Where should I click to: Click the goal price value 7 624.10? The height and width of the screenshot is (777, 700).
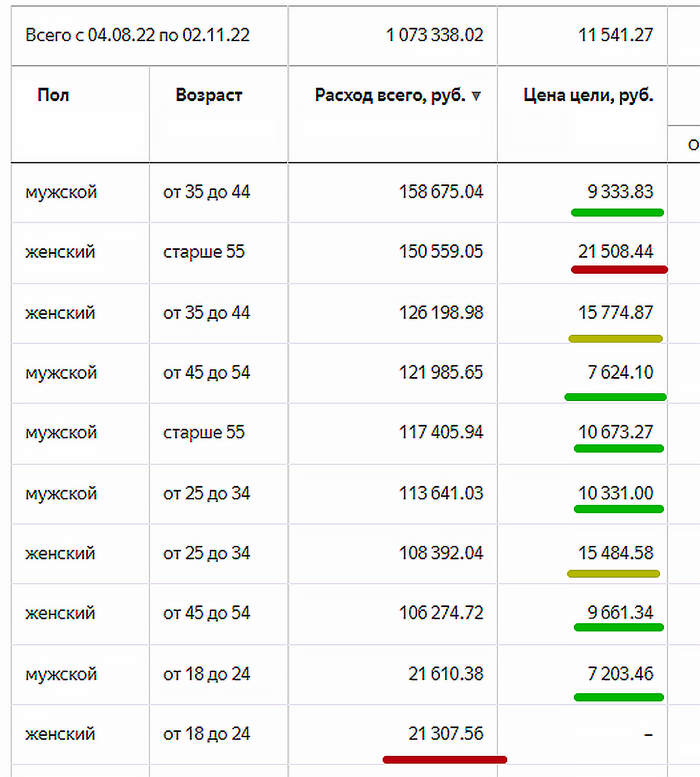coord(621,373)
